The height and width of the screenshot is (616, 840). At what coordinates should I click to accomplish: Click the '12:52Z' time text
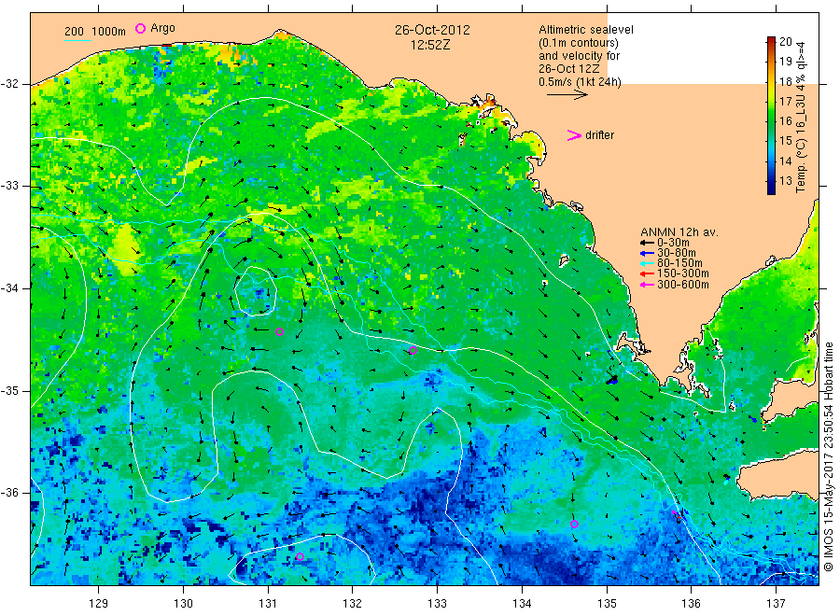(x=430, y=45)
